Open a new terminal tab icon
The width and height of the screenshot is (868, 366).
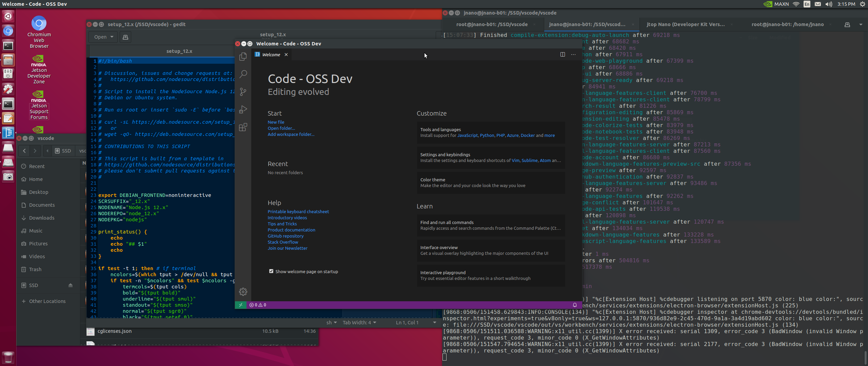(847, 24)
